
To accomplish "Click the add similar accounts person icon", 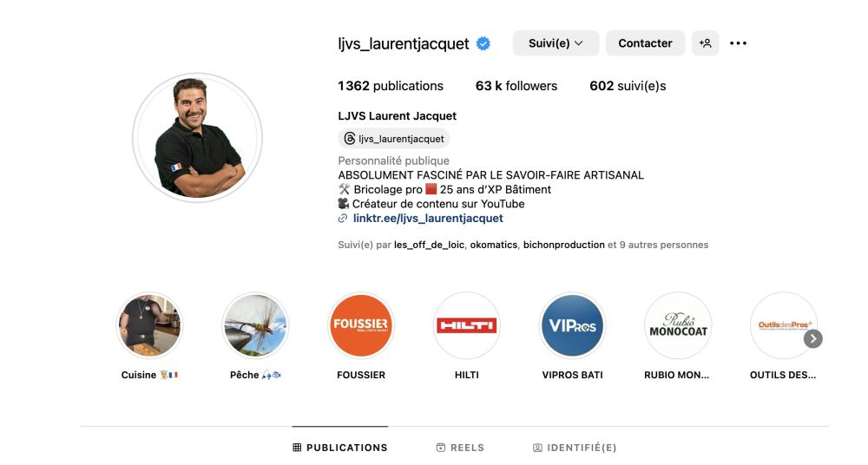I will click(x=705, y=43).
